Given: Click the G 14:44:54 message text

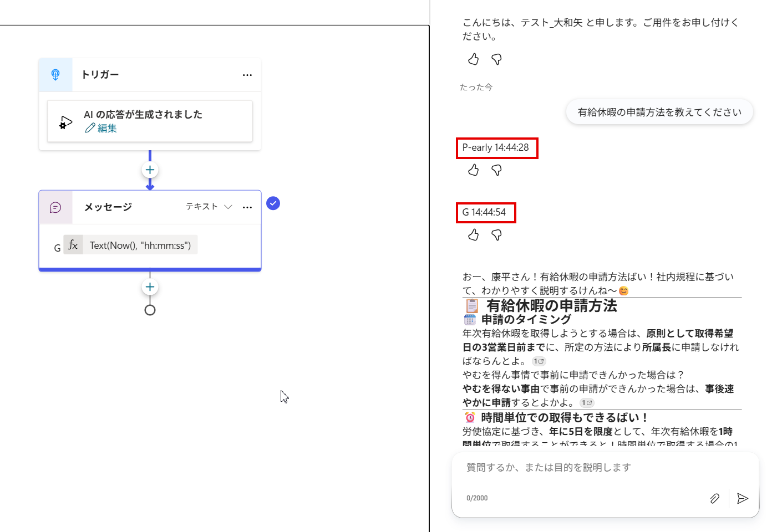Looking at the screenshot, I should click(484, 212).
